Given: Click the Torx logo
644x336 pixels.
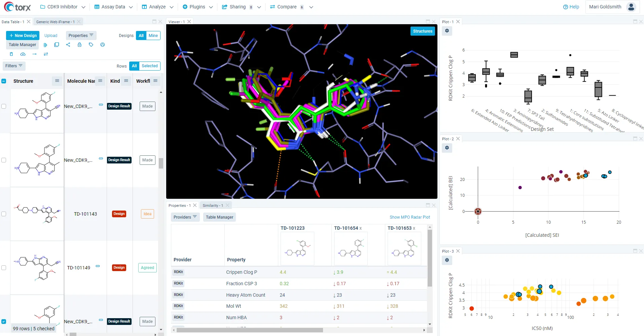Looking at the screenshot, I should [x=17, y=7].
